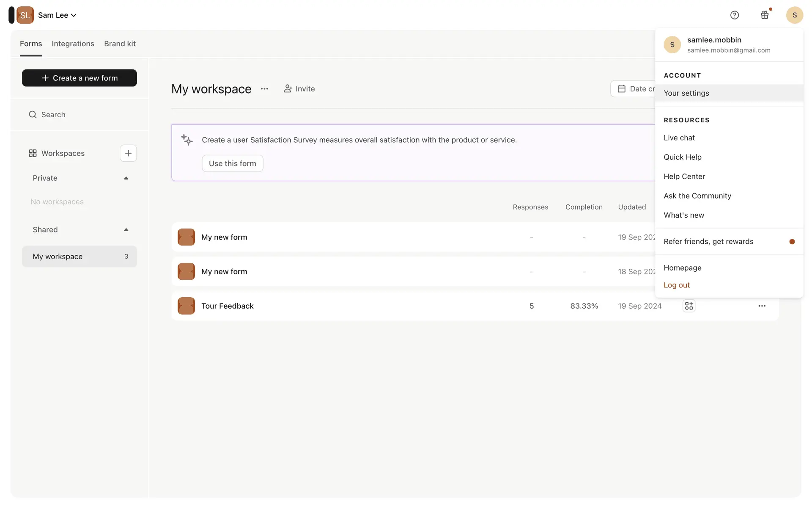
Task: Switch to the Integrations tab
Action: click(73, 44)
